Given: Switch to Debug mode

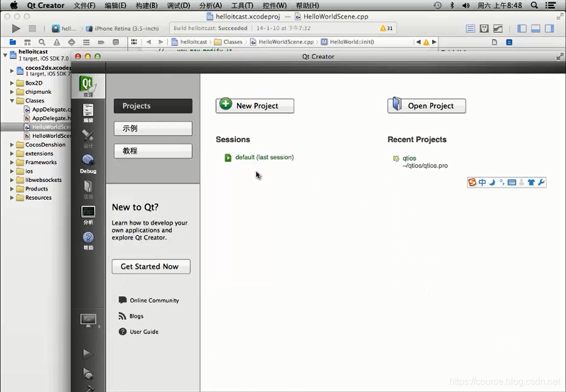Looking at the screenshot, I should pyautogui.click(x=88, y=164).
